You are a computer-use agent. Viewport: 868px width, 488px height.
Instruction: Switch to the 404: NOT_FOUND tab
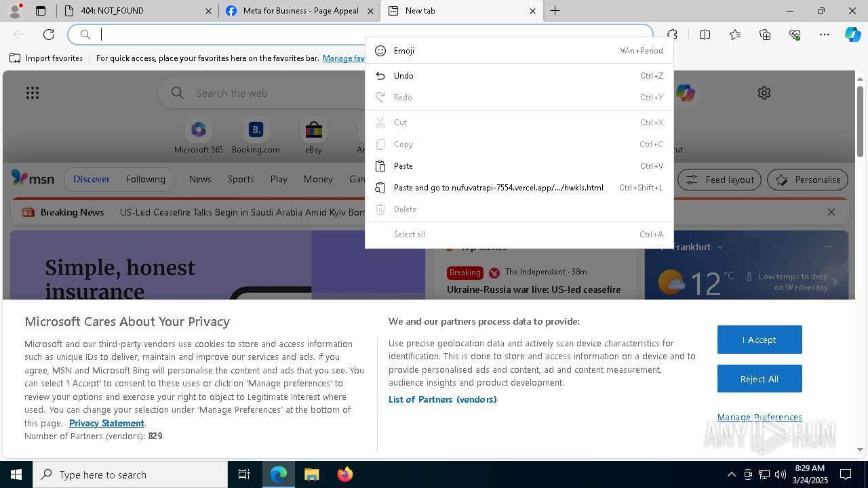tap(137, 11)
